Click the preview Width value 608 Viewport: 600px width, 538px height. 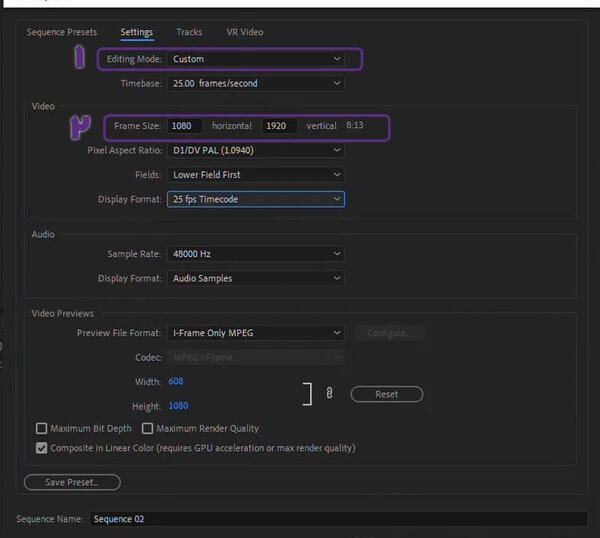176,381
